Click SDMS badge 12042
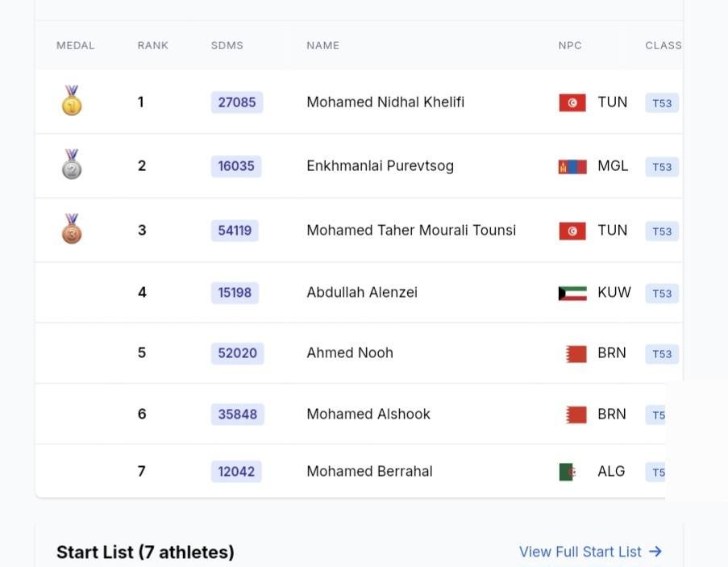This screenshot has width=728, height=567. click(236, 472)
